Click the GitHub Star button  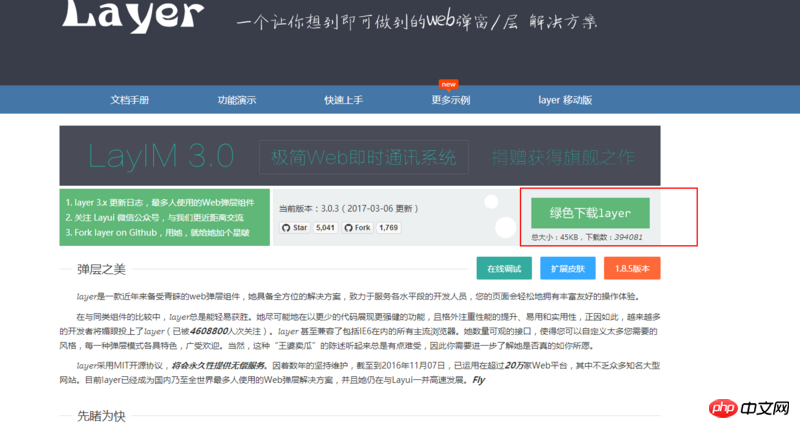295,228
